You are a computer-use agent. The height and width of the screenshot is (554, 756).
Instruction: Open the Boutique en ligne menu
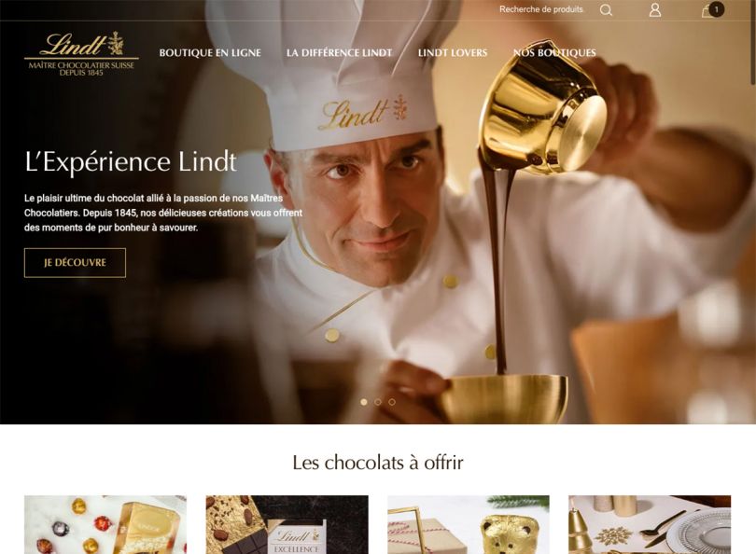pos(210,52)
